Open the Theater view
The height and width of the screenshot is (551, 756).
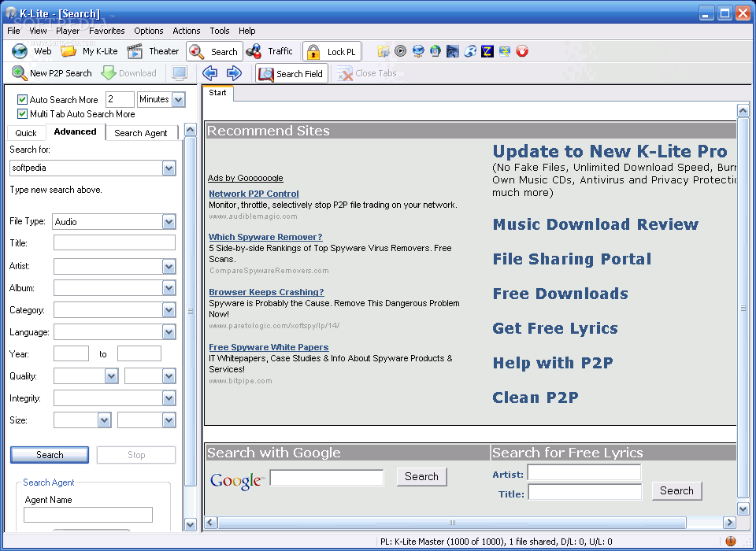[x=152, y=51]
